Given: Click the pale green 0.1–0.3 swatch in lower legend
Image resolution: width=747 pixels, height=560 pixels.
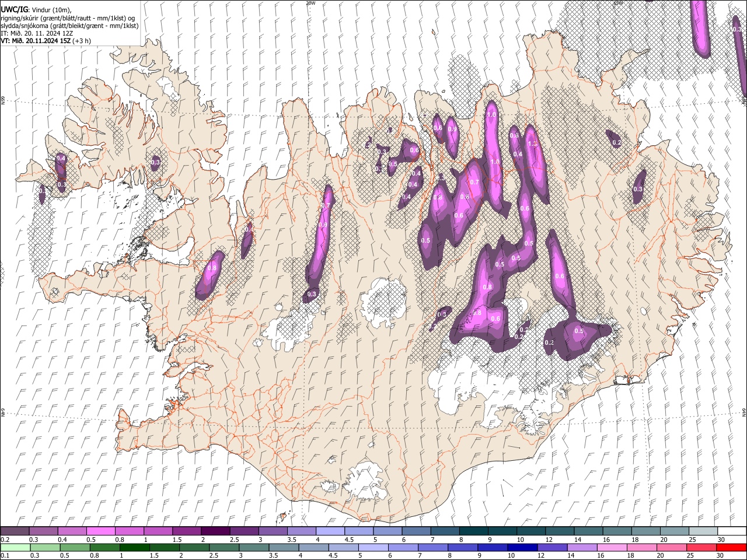Looking at the screenshot, I should [15, 548].
